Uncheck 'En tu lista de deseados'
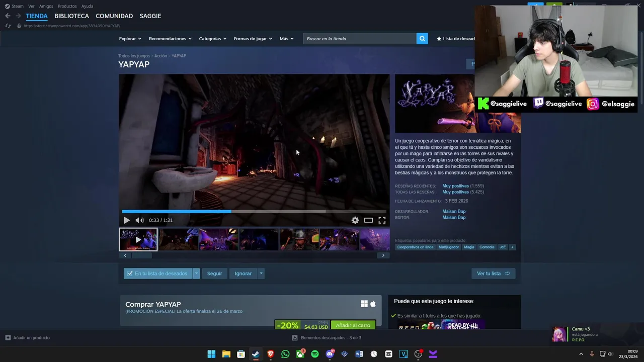This screenshot has height=362, width=644. point(158,274)
